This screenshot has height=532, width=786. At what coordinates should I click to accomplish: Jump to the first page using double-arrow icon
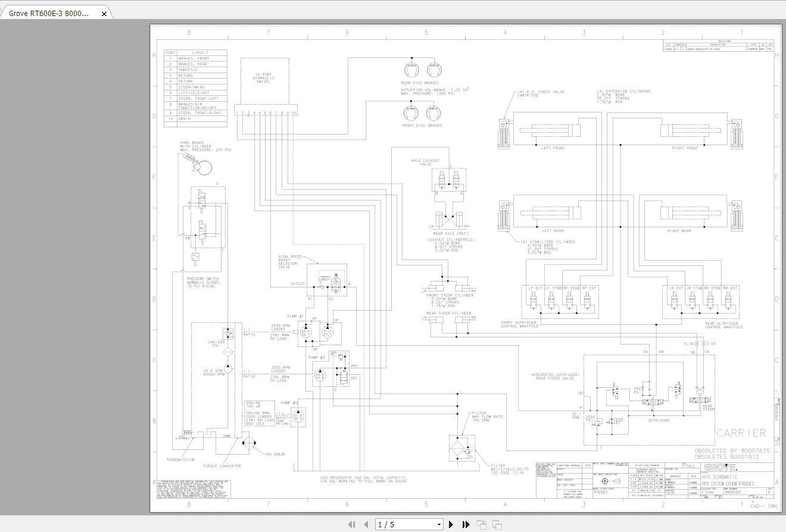click(351, 524)
